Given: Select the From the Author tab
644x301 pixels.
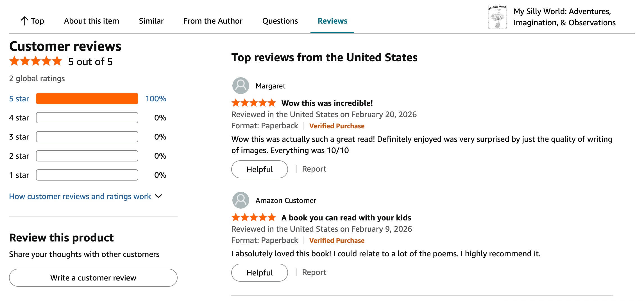Looking at the screenshot, I should [213, 21].
